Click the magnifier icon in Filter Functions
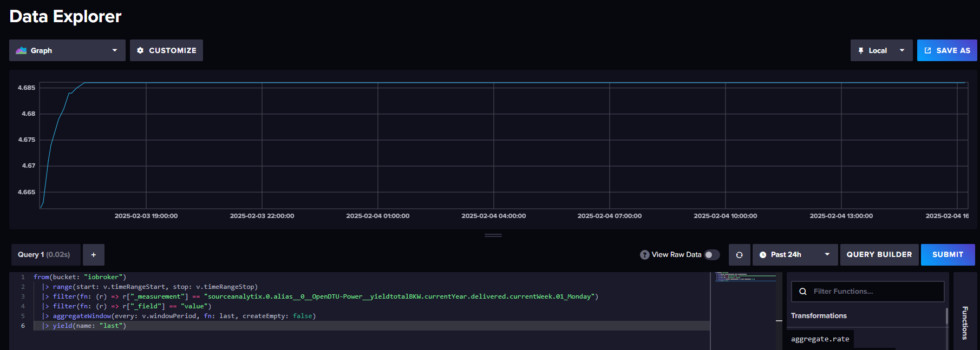This screenshot has width=980, height=350. (x=803, y=292)
